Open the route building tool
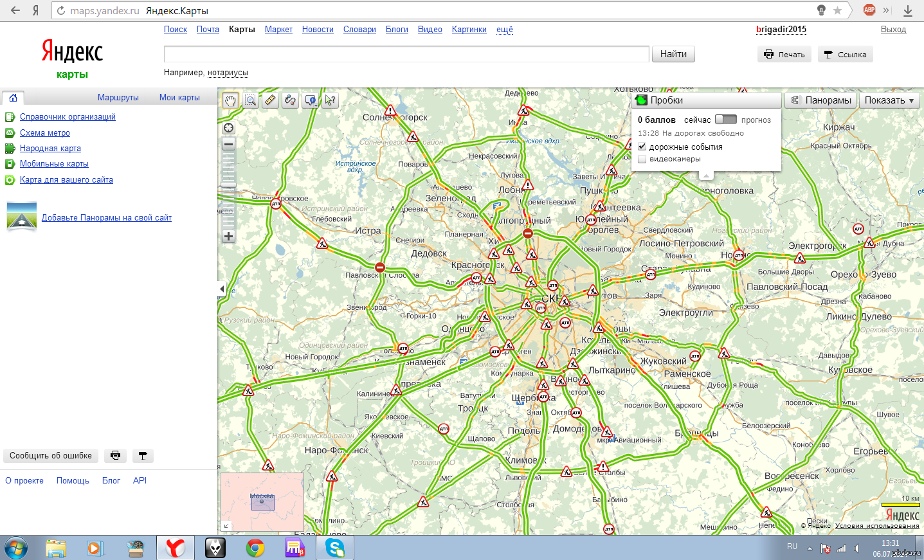The height and width of the screenshot is (560, 924). click(x=290, y=100)
